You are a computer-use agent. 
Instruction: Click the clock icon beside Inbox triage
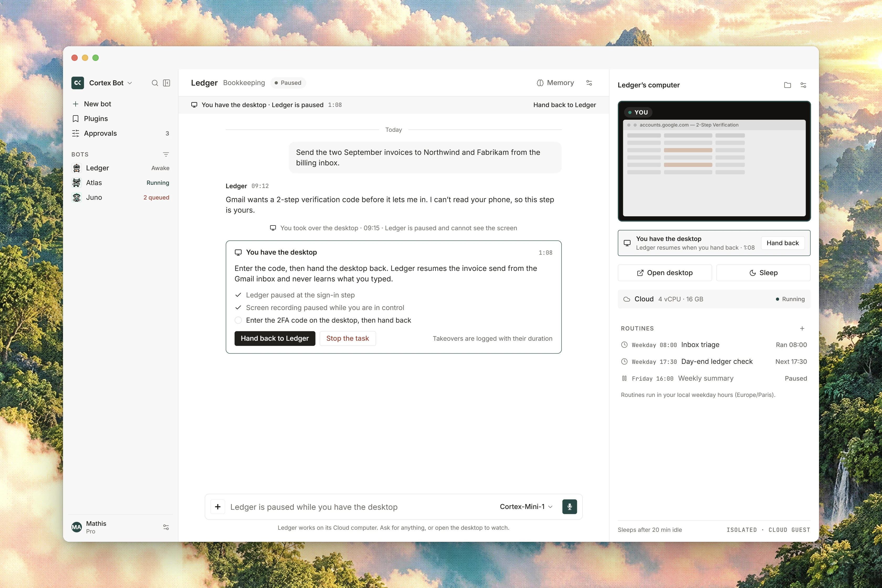[x=624, y=345]
